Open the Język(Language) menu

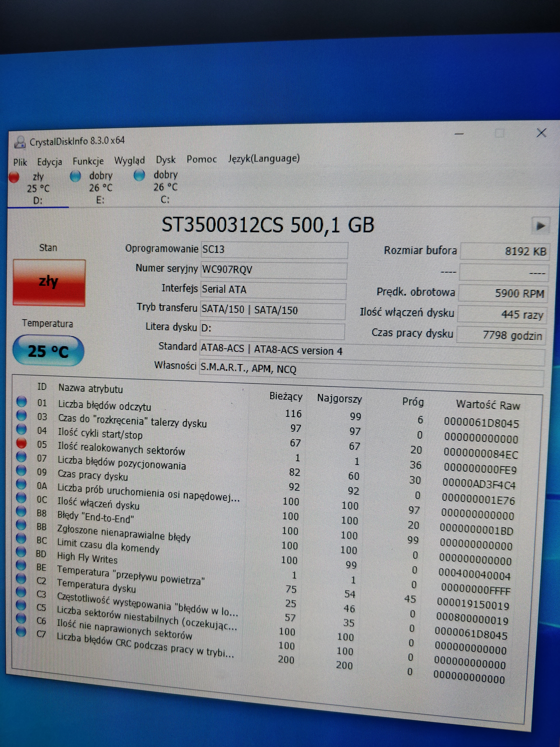click(264, 158)
